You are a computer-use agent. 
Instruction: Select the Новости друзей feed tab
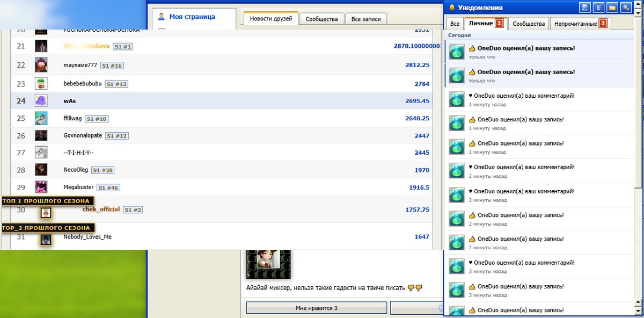point(271,19)
